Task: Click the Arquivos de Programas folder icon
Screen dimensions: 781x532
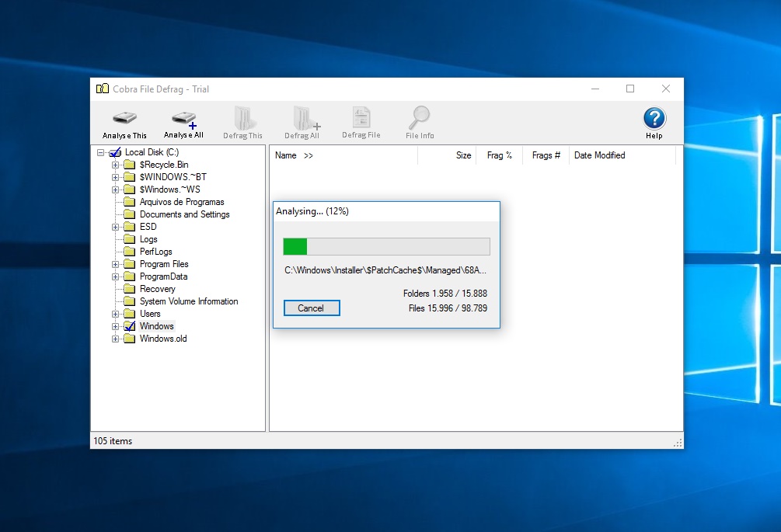Action: point(130,202)
